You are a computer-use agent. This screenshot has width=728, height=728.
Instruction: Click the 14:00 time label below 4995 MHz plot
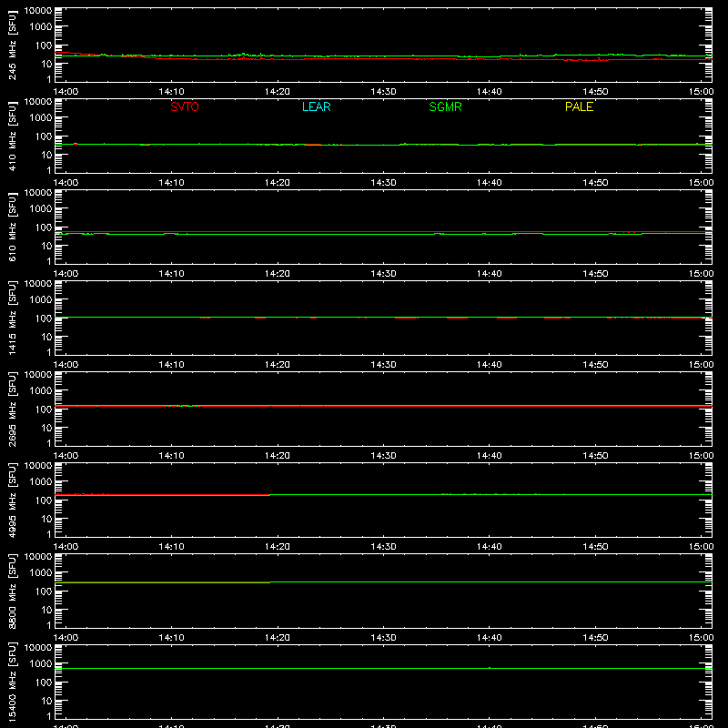66,547
